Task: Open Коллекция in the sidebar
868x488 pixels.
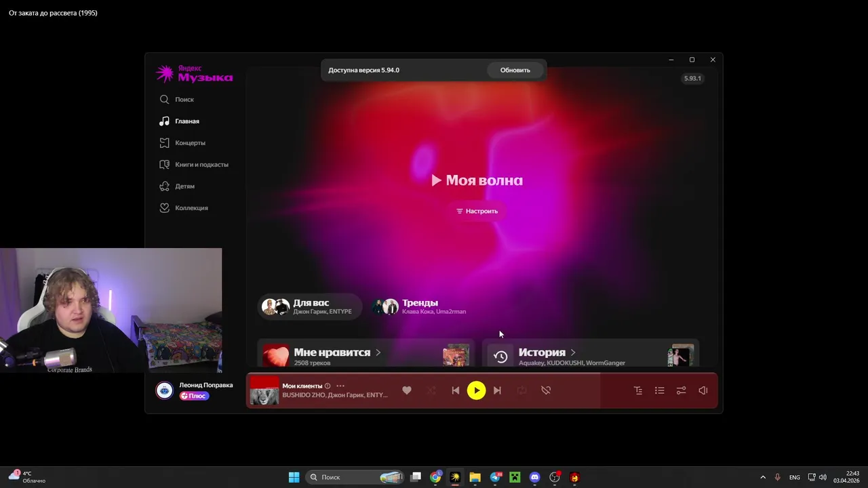Action: (184, 207)
